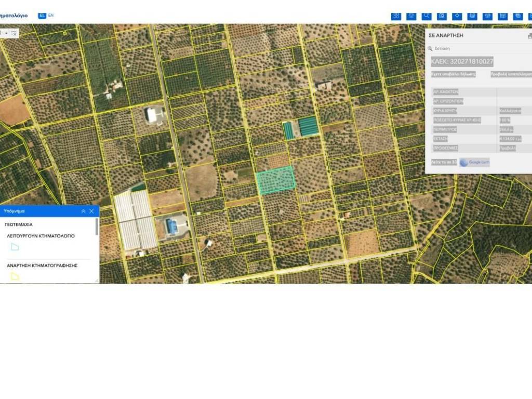Open the bookmarks map icon
The image size is (532, 399).
tap(442, 16)
